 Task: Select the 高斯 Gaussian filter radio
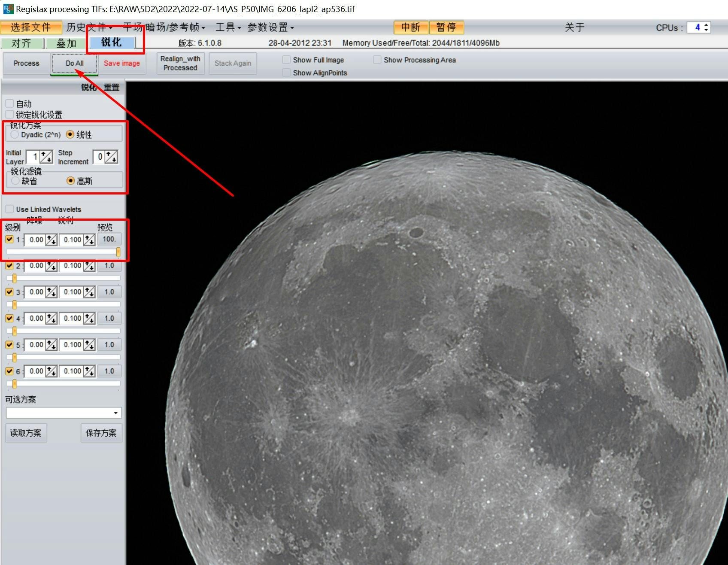71,181
